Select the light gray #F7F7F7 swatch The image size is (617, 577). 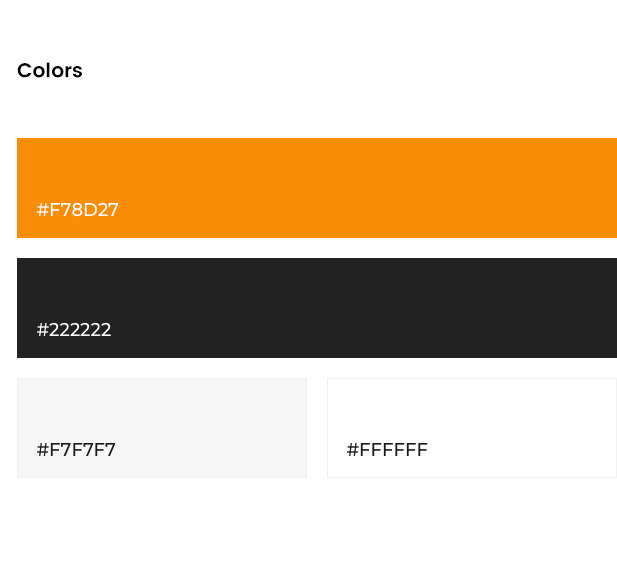[x=162, y=428]
